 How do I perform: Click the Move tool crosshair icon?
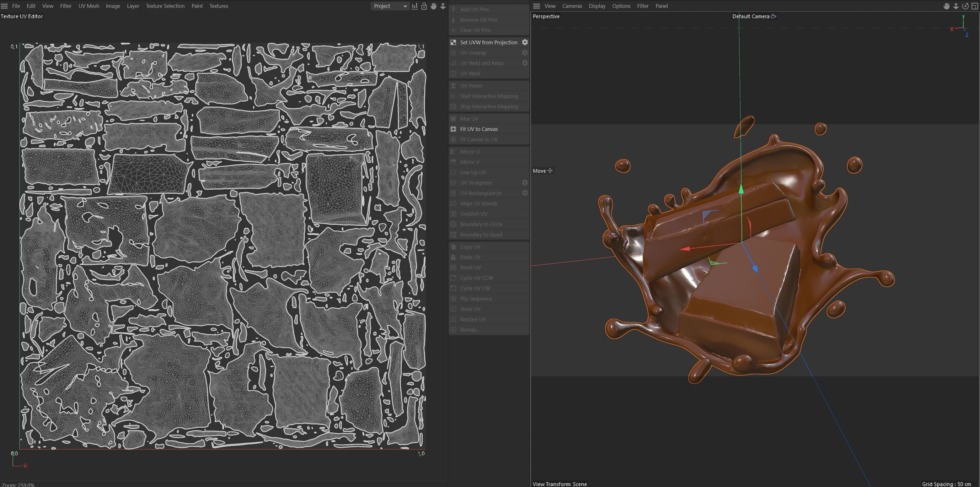[x=550, y=171]
